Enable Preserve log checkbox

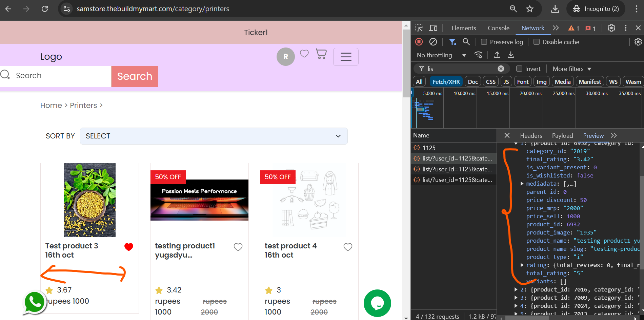pyautogui.click(x=484, y=42)
